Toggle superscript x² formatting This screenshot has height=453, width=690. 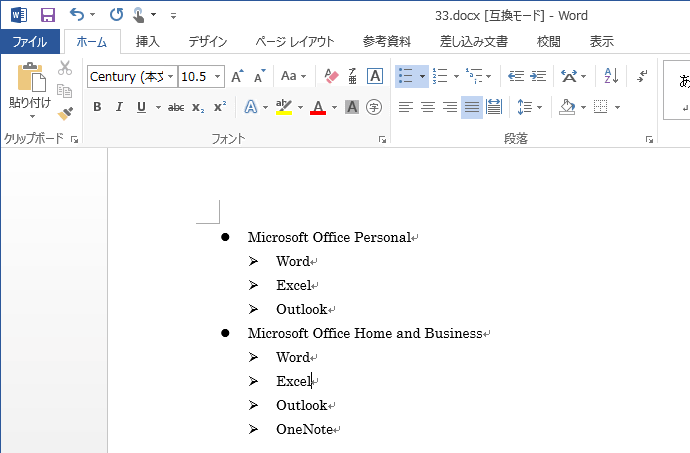pyautogui.click(x=220, y=107)
